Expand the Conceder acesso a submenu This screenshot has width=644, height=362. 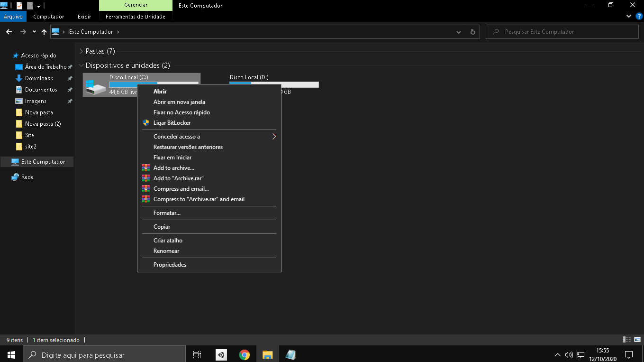tap(273, 137)
